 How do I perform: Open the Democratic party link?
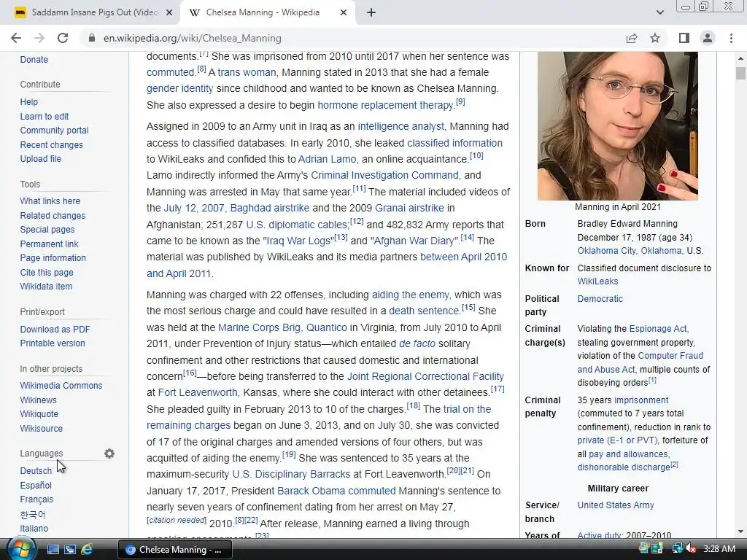[600, 298]
